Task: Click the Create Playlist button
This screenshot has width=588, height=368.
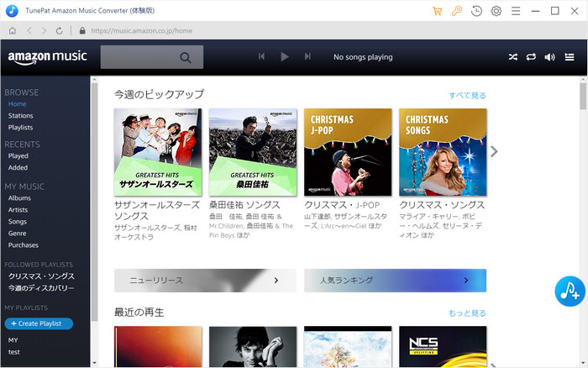Action: (39, 323)
